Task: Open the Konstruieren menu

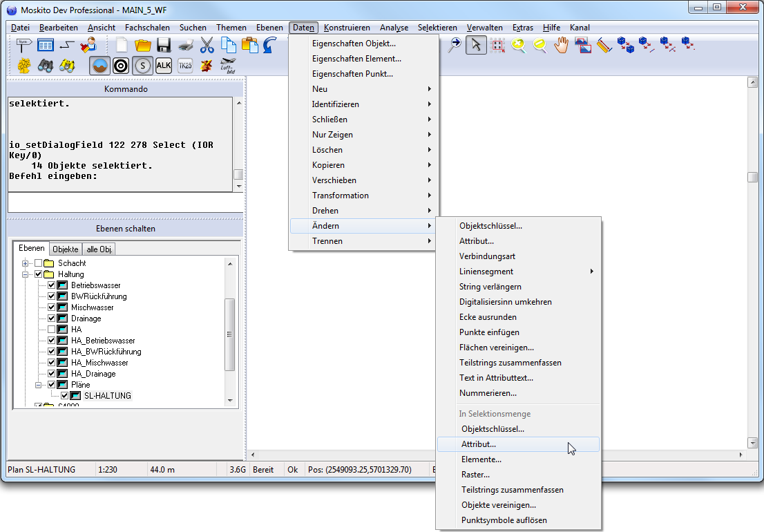Action: coord(347,28)
